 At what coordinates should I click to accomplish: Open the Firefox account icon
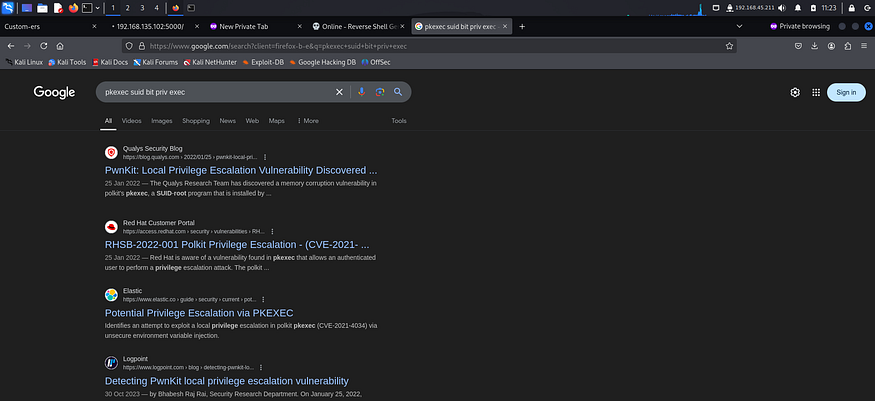tap(831, 46)
